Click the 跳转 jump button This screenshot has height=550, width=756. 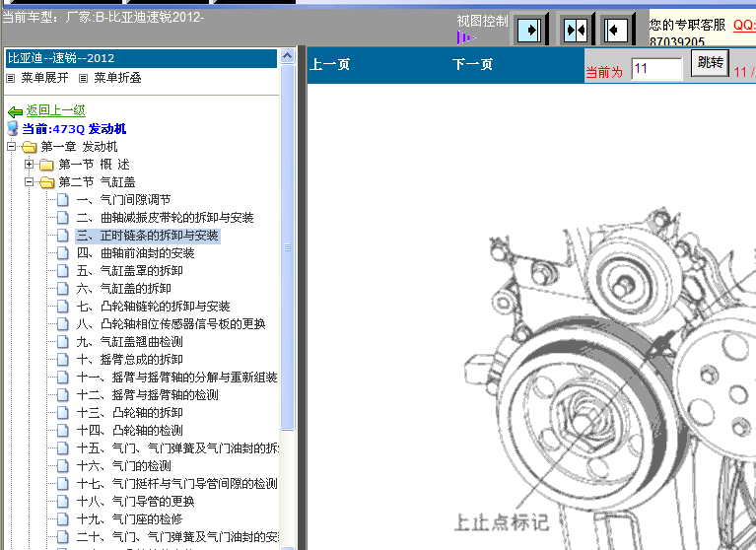pyautogui.click(x=711, y=63)
